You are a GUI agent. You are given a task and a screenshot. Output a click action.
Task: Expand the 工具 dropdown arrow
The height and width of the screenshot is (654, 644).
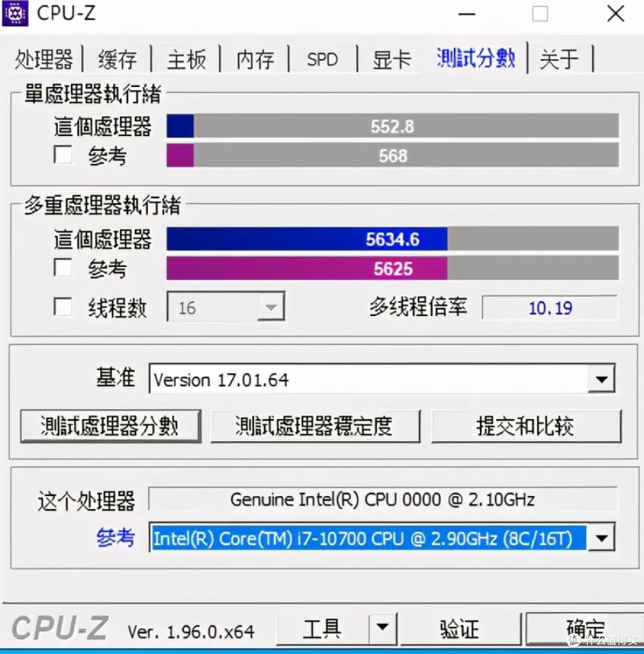(382, 628)
